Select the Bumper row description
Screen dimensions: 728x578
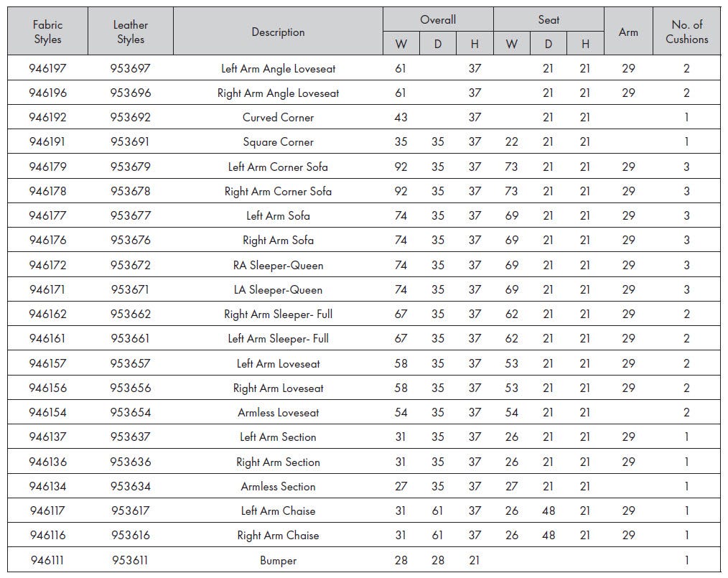pos(278,560)
